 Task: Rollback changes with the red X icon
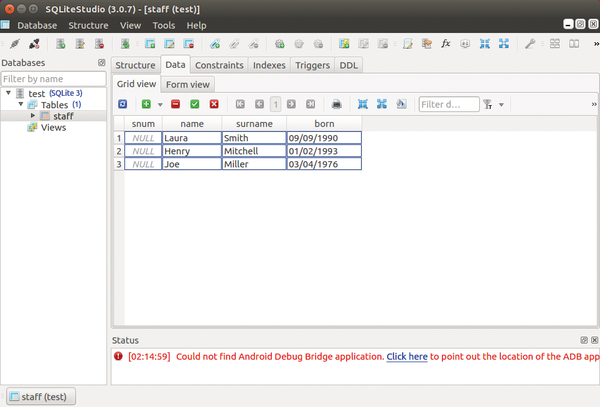(x=214, y=104)
